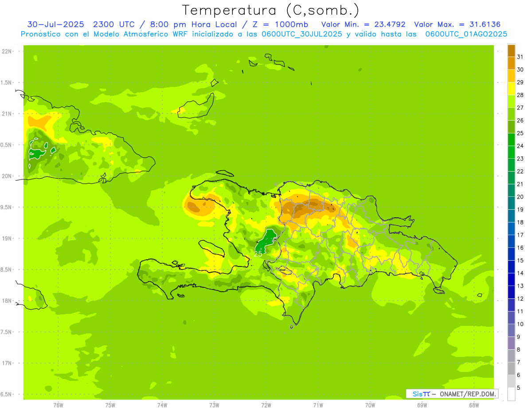Click the "74W" longitude axis label

point(162,405)
